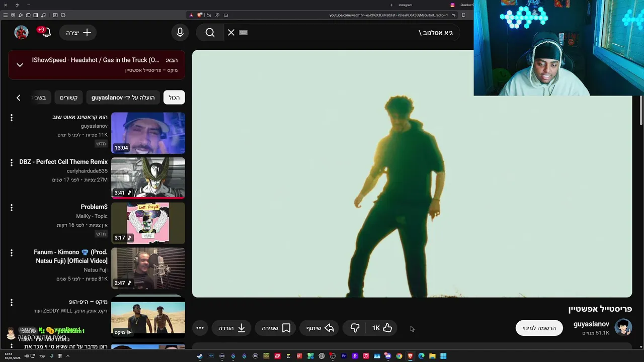644x362 pixels.
Task: Open Discord from the taskbar
Action: [x=388, y=356]
